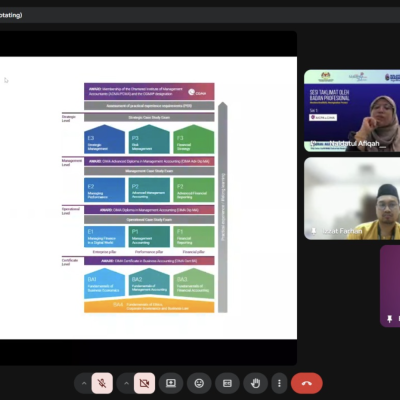Expand video settings chevron beside camera
This screenshot has width=400, height=400.
tap(126, 383)
